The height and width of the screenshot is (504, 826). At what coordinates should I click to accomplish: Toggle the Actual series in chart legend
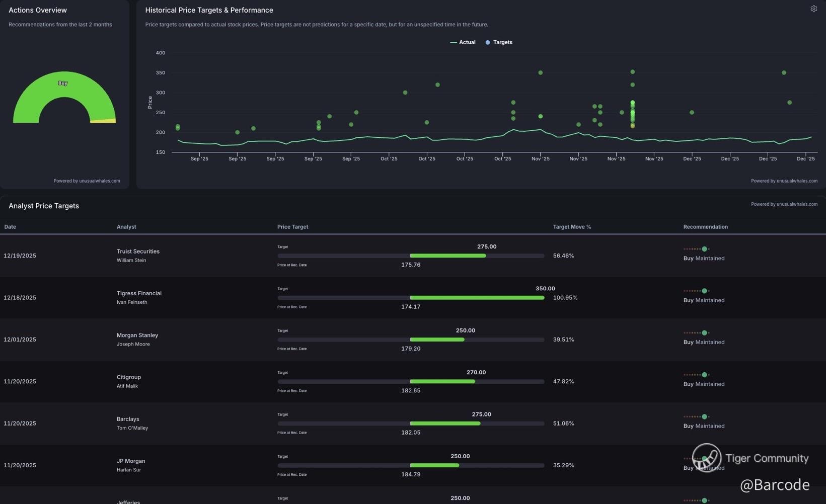[463, 42]
